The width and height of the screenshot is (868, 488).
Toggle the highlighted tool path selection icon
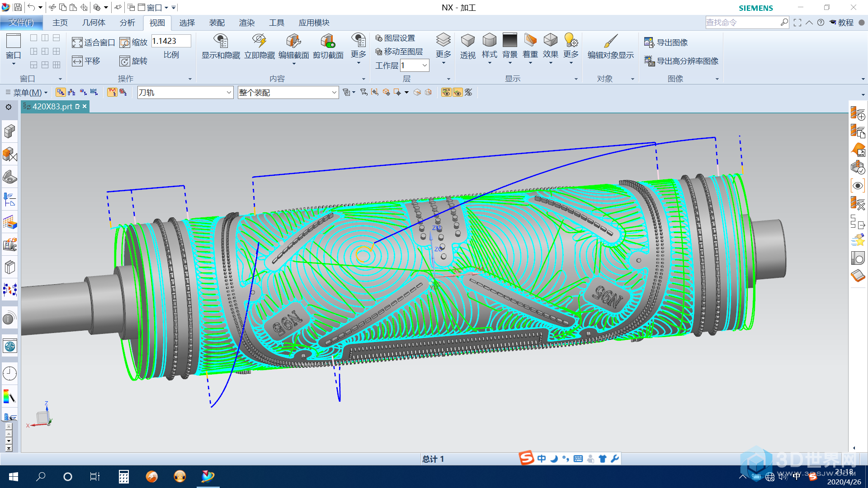[112, 92]
